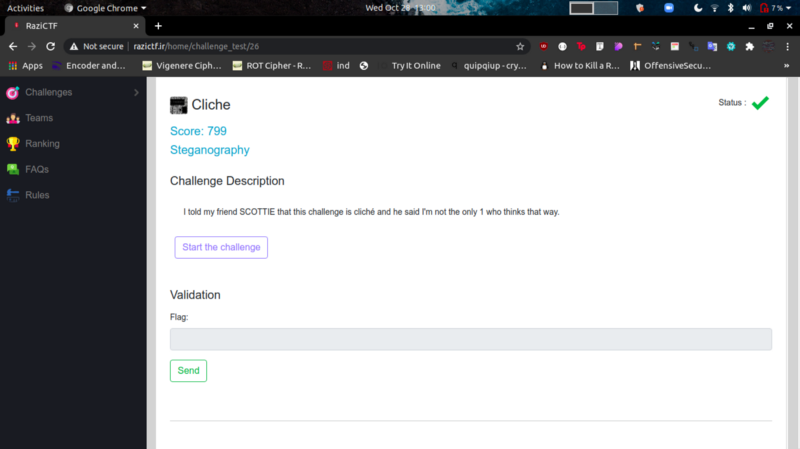
Task: Open a new browser tab
Action: (158, 26)
